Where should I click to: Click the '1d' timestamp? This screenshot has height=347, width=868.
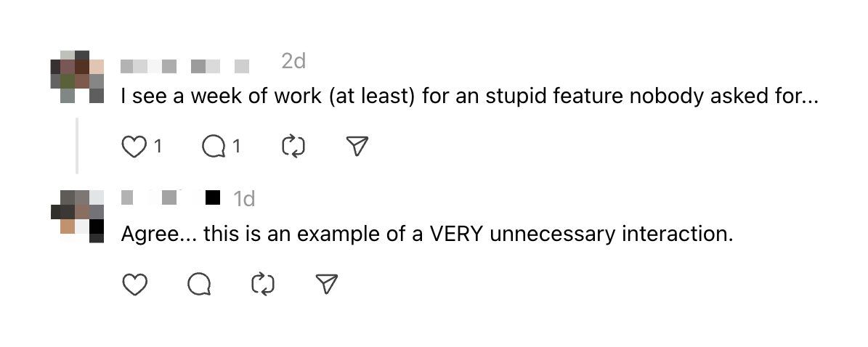point(244,198)
